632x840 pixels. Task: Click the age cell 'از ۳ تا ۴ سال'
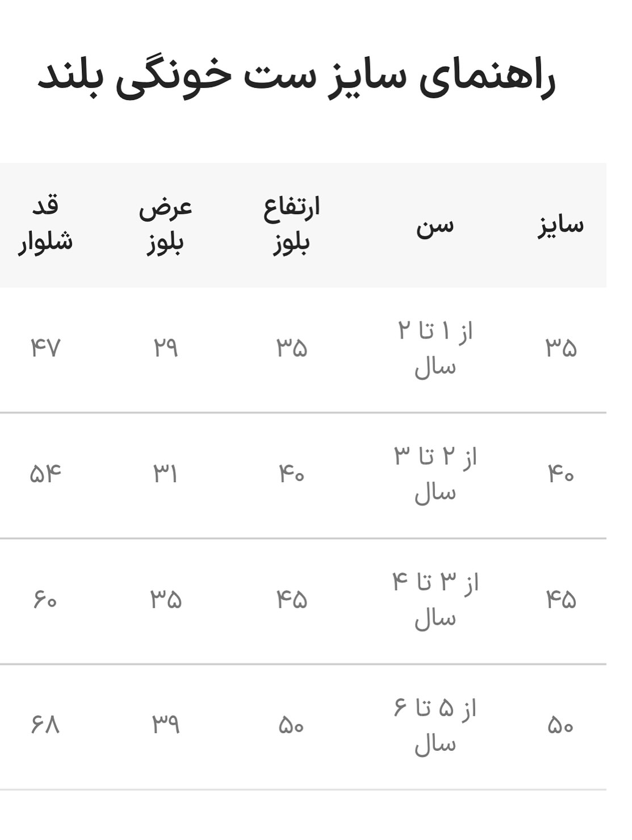click(x=435, y=600)
